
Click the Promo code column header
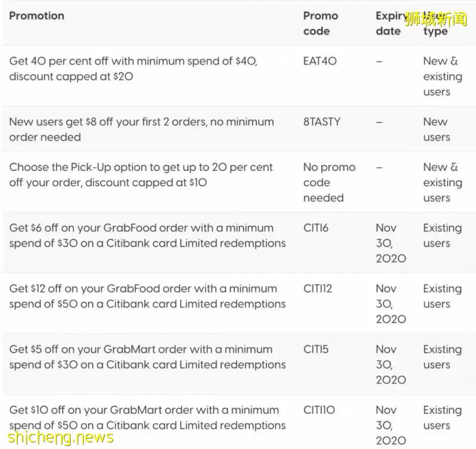click(x=321, y=23)
